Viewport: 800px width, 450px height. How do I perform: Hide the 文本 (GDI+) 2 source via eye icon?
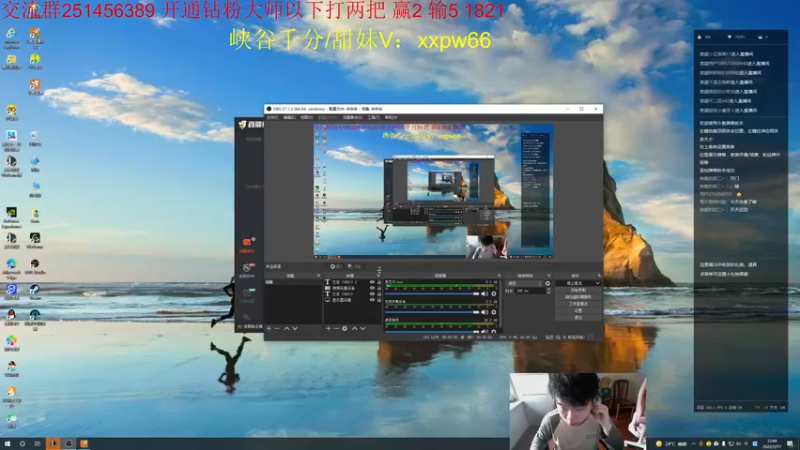372,282
